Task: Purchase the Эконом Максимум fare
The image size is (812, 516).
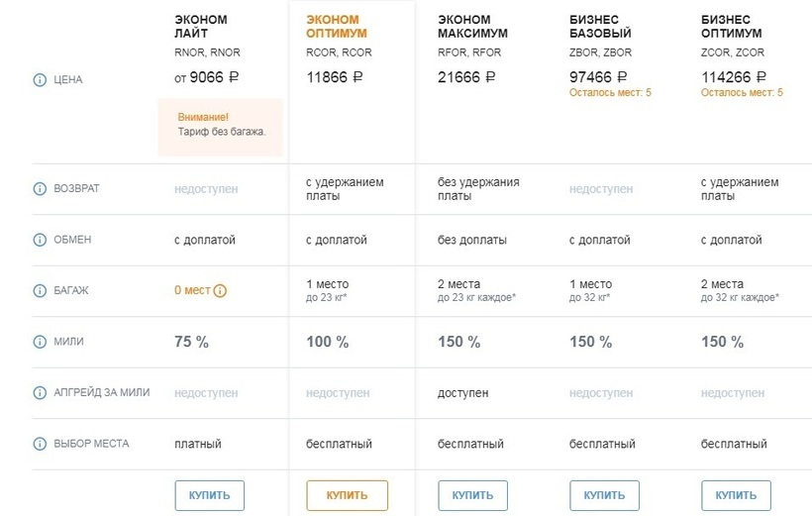Action: click(x=472, y=495)
